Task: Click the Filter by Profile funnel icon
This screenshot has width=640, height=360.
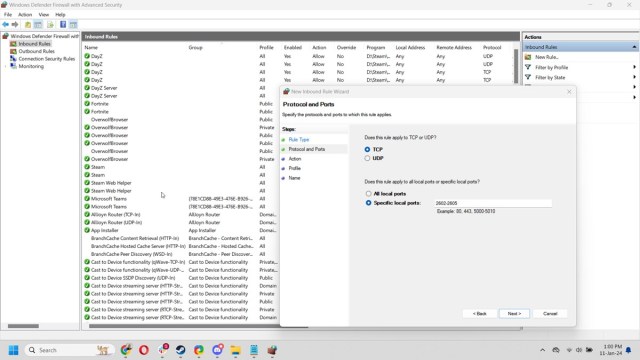Action: point(528,67)
